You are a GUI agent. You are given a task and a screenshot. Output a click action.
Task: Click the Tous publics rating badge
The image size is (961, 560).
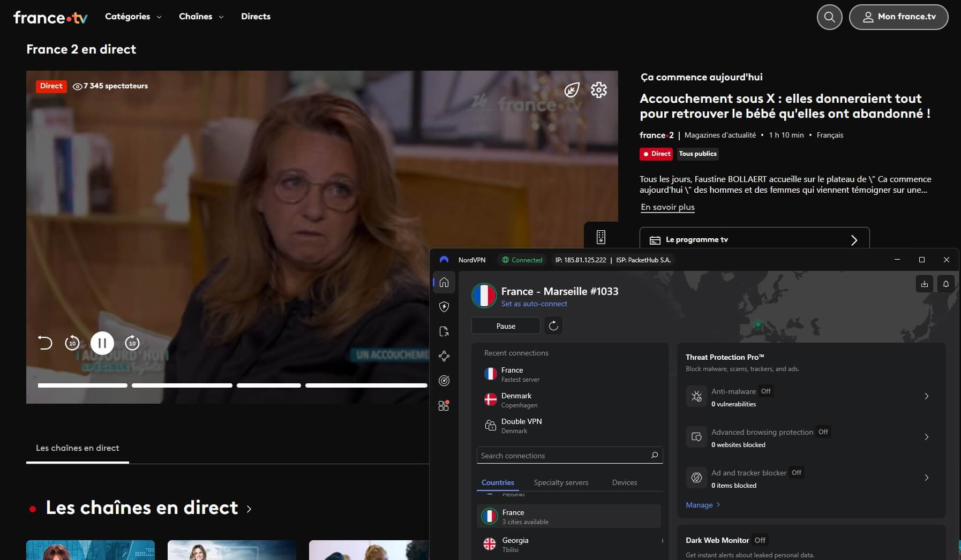tap(697, 154)
